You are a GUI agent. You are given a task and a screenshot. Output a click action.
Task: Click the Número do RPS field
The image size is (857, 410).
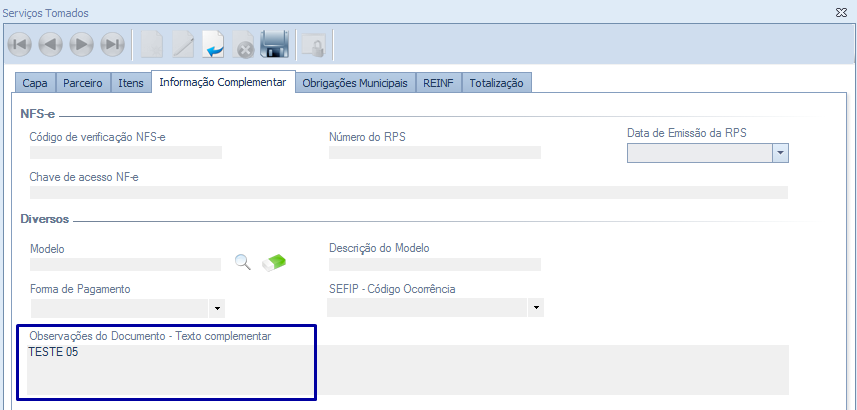point(435,153)
